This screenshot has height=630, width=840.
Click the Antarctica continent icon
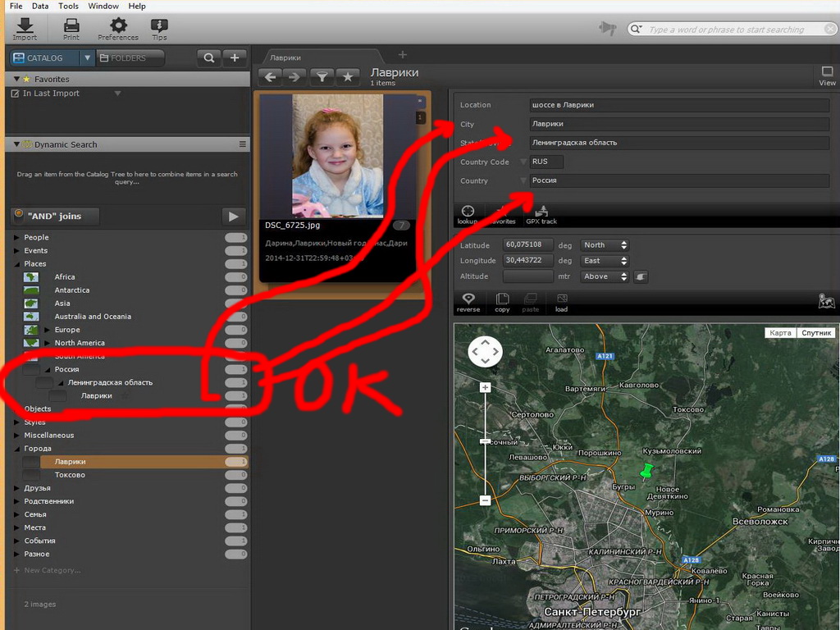31,290
